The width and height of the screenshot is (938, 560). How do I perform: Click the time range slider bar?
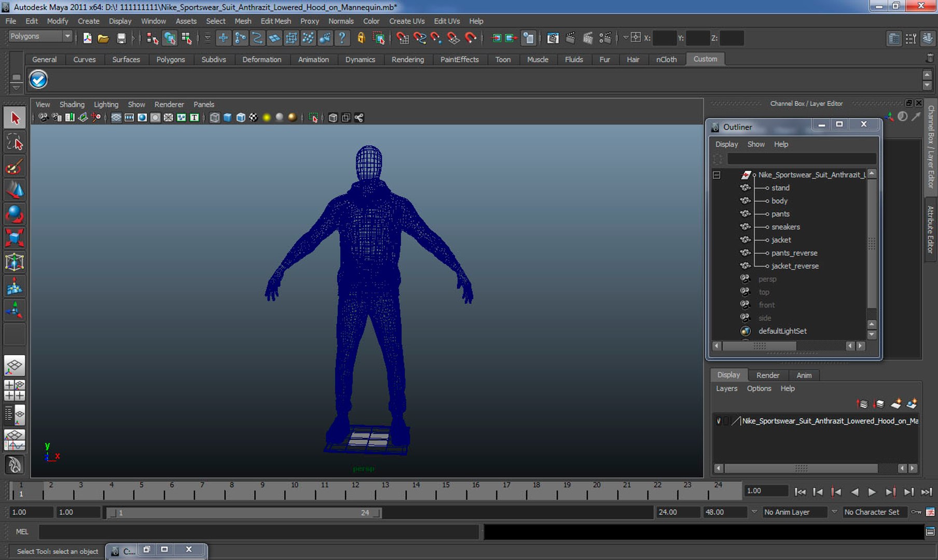[243, 513]
